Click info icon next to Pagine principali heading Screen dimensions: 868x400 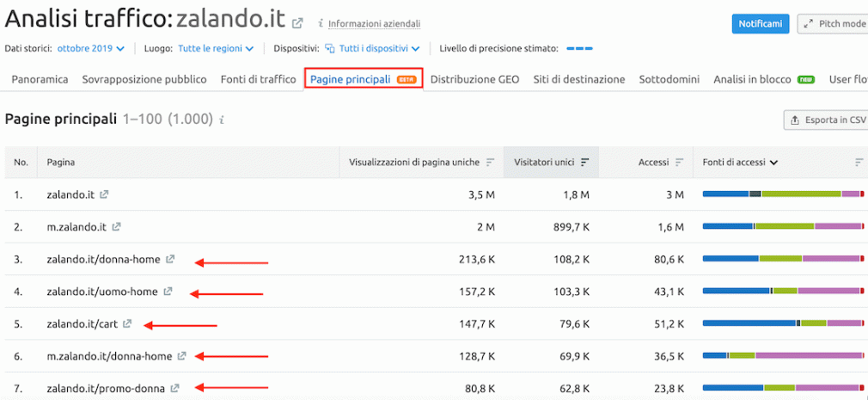[222, 120]
